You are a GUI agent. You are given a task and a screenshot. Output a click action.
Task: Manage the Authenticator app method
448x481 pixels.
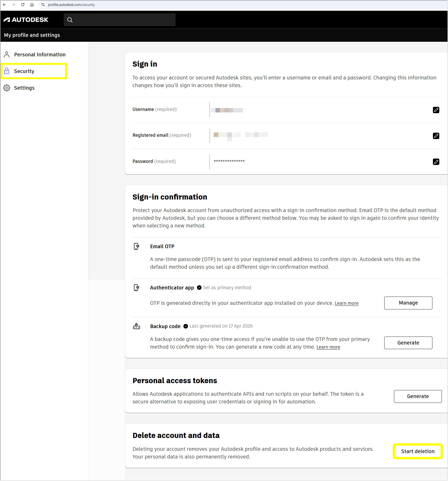pos(408,303)
